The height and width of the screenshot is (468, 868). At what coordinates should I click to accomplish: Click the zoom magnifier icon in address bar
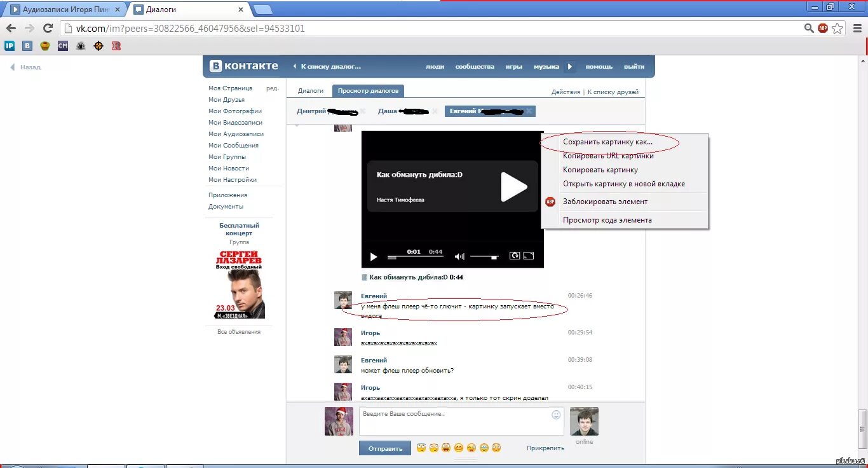pyautogui.click(x=809, y=29)
